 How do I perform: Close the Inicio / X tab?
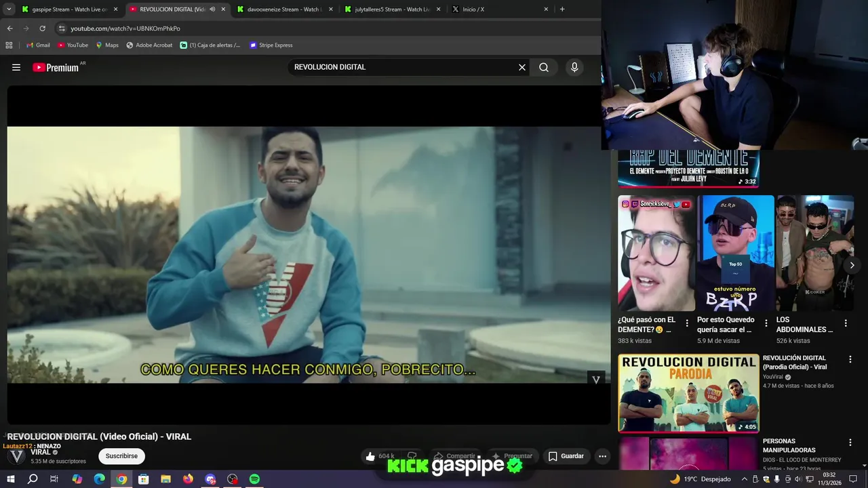[546, 9]
